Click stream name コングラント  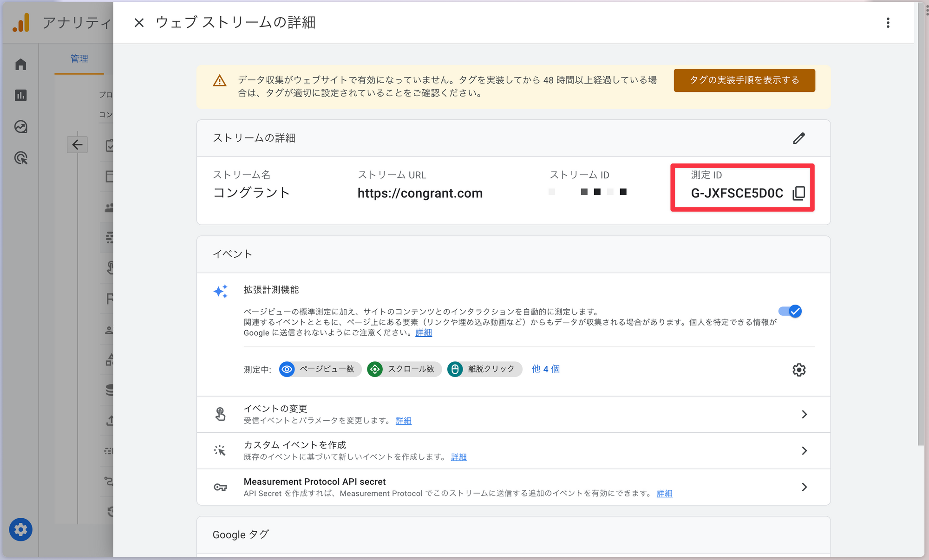pyautogui.click(x=251, y=193)
